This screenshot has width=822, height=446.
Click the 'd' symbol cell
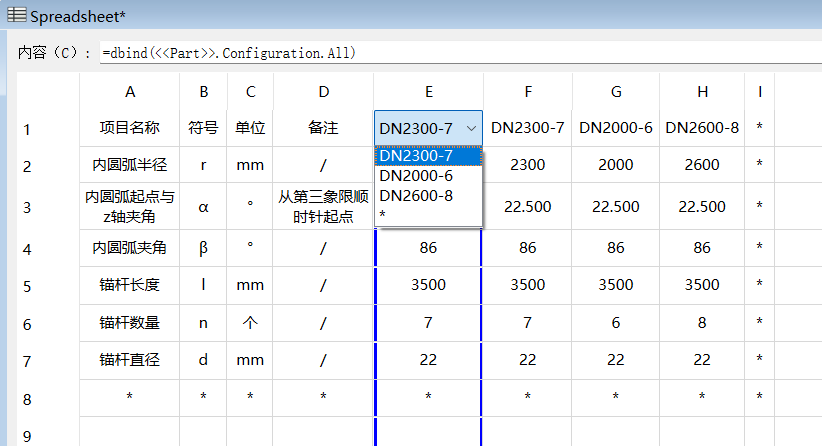[203, 360]
